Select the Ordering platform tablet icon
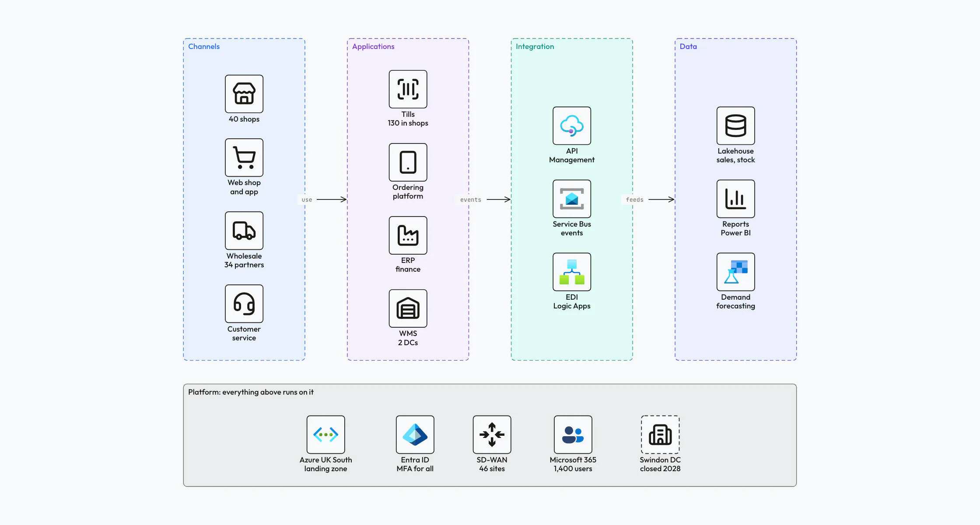The image size is (980, 525). coord(408,162)
